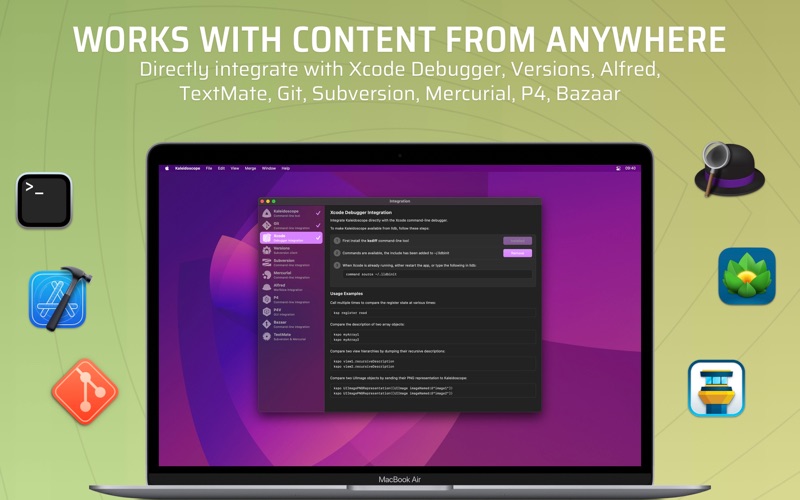
Task: Open the Merge menu
Action: (x=251, y=168)
